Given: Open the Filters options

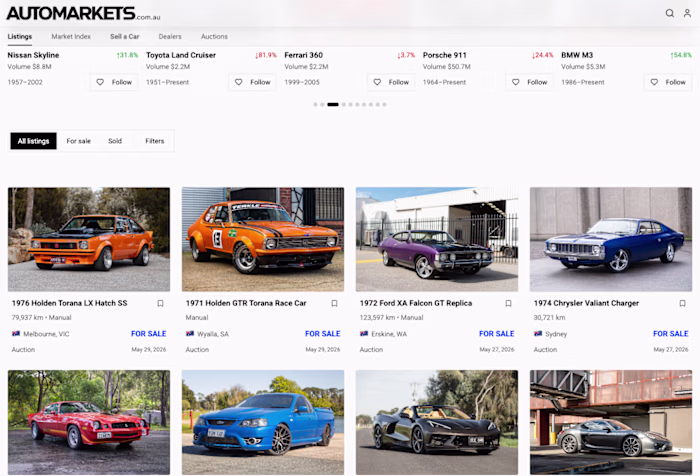Looking at the screenshot, I should point(155,141).
